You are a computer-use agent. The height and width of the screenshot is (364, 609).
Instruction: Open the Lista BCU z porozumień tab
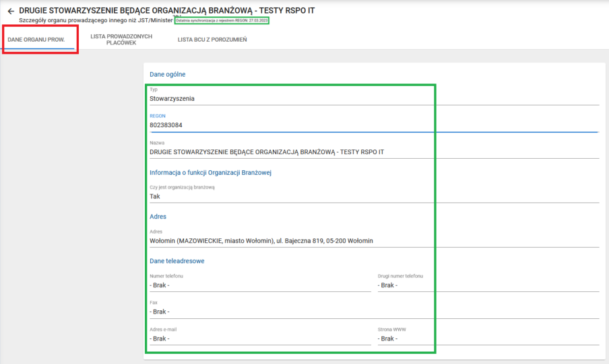pos(212,40)
